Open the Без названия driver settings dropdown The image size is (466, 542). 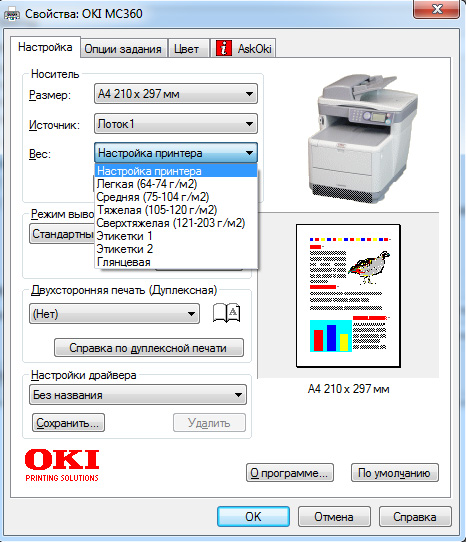pos(138,395)
